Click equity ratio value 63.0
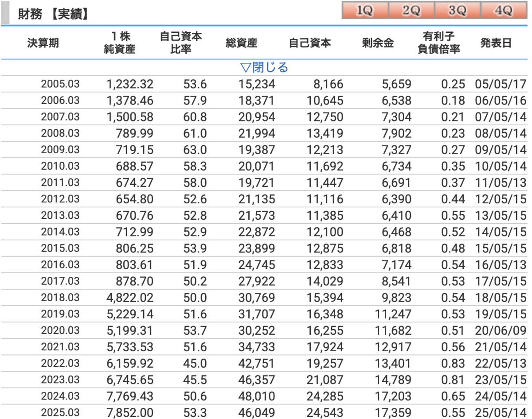 pos(195,150)
